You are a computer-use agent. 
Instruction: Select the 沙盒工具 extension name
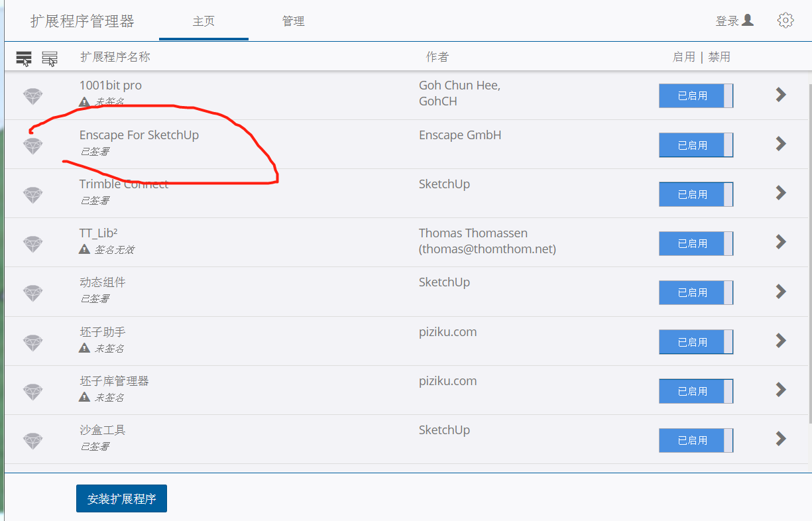pos(102,430)
